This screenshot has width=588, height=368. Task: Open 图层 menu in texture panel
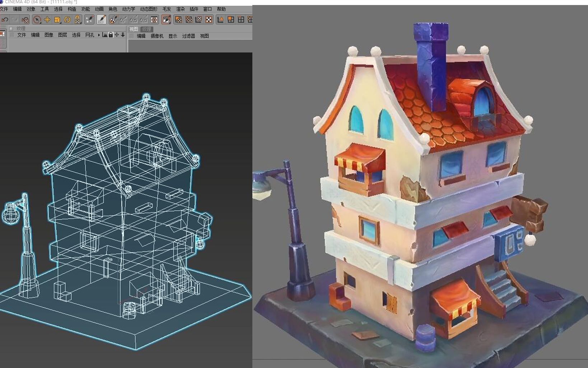click(x=62, y=35)
